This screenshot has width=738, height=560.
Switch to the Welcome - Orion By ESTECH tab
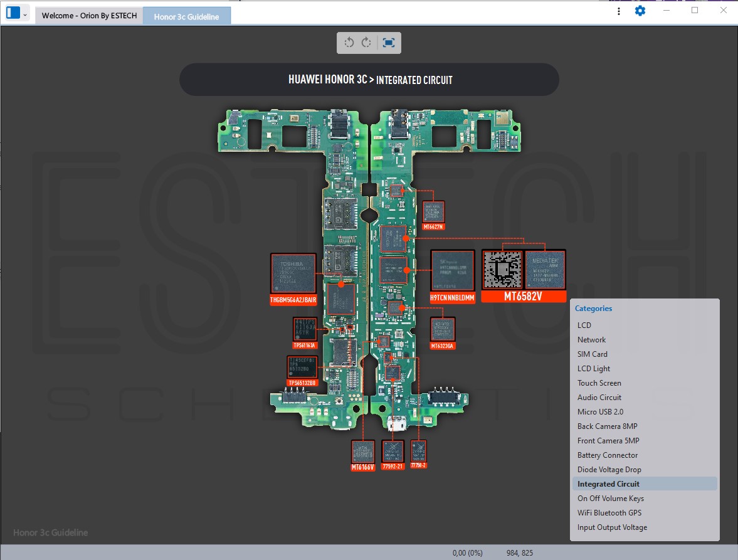[89, 16]
